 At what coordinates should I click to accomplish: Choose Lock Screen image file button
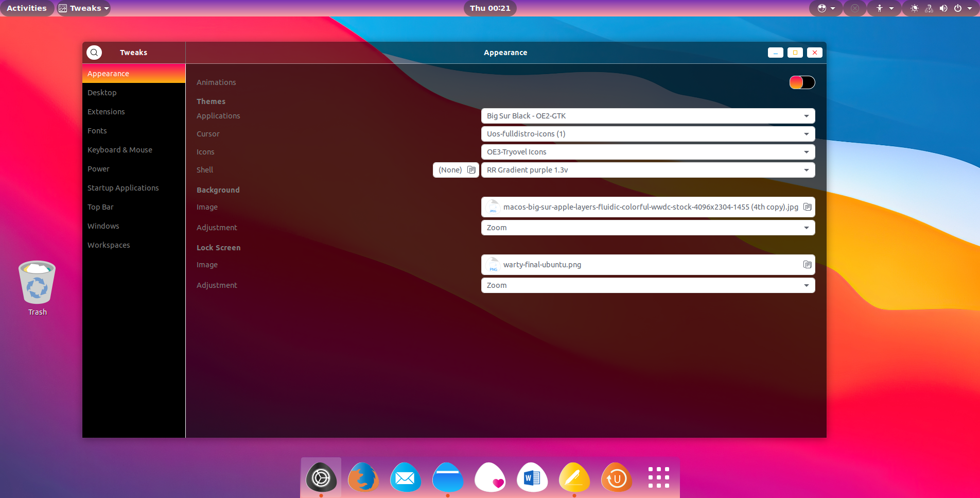[648, 265]
